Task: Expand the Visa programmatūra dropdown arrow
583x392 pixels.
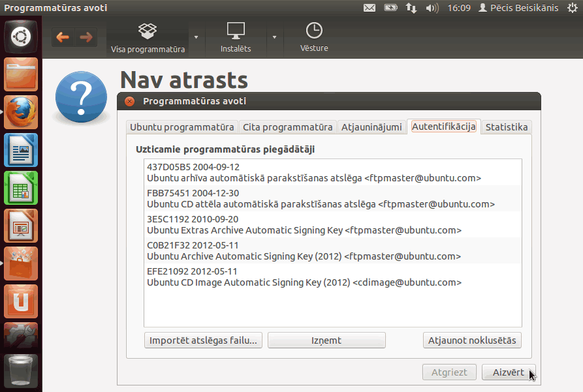Action: click(x=197, y=37)
